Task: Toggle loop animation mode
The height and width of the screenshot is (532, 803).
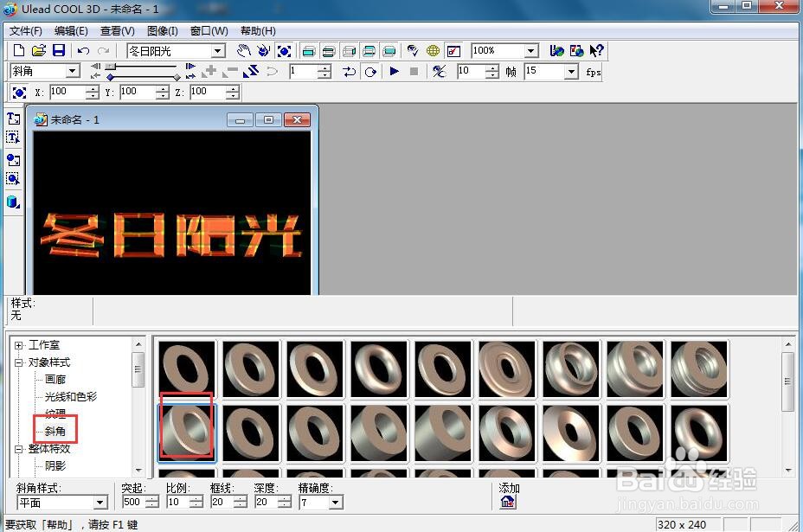Action: (370, 71)
